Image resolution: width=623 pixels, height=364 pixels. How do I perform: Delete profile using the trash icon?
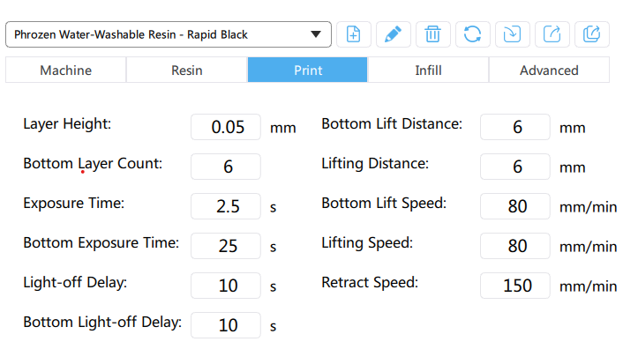coord(432,34)
